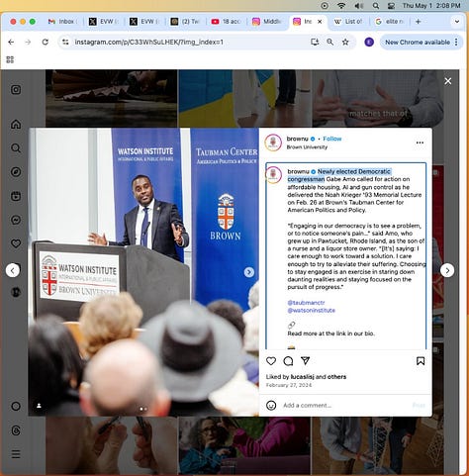Click the install app icon in the address bar
This screenshot has height=476, width=469.
pos(315,42)
